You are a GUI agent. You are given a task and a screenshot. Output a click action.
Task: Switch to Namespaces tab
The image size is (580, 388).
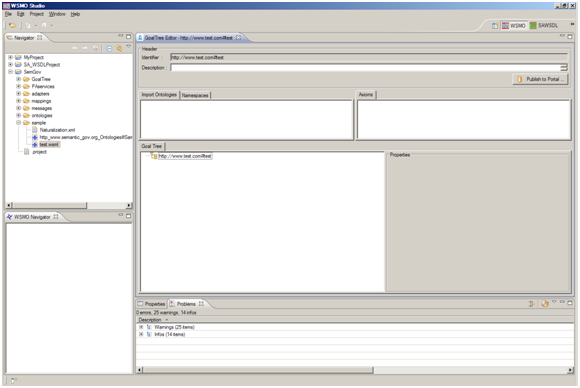[195, 95]
